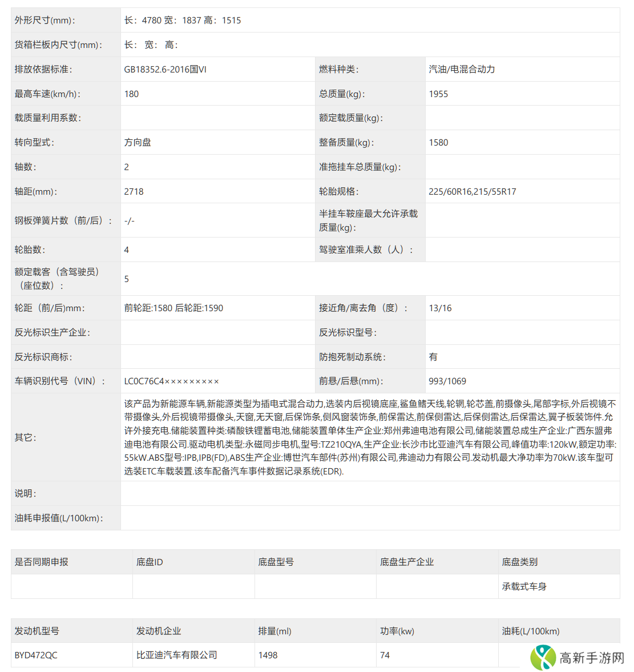Click the 高新手游网 watermark text

click(x=591, y=658)
